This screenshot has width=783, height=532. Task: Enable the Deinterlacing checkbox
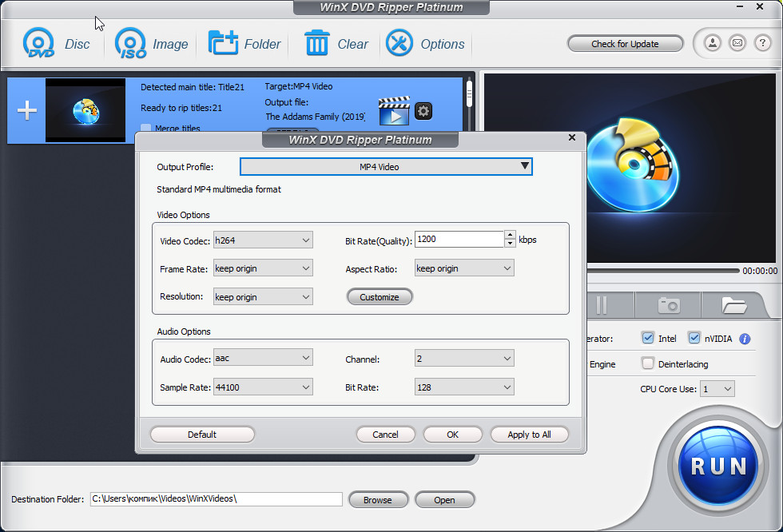click(648, 363)
